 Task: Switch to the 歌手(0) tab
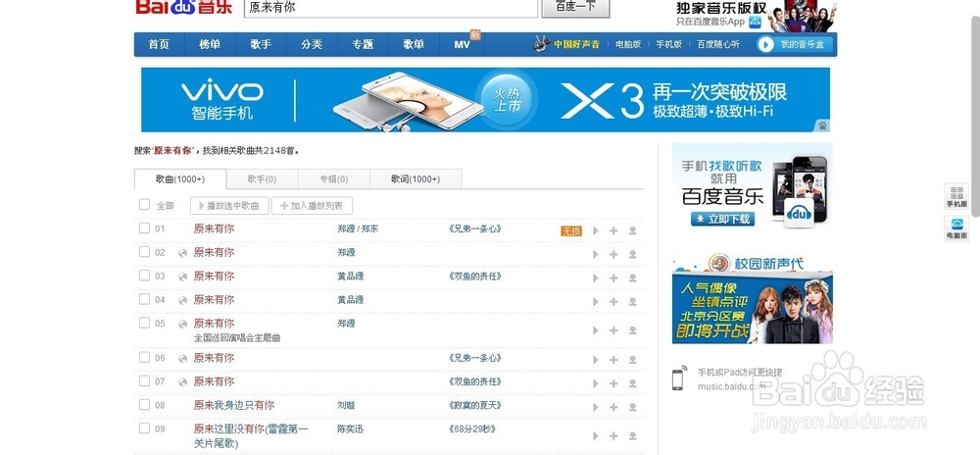point(262,179)
